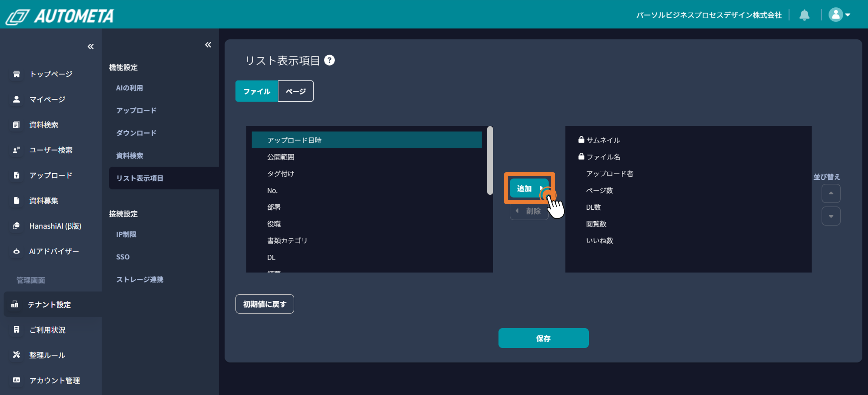Click the トップページ home icon
The height and width of the screenshot is (395, 868).
point(17,74)
